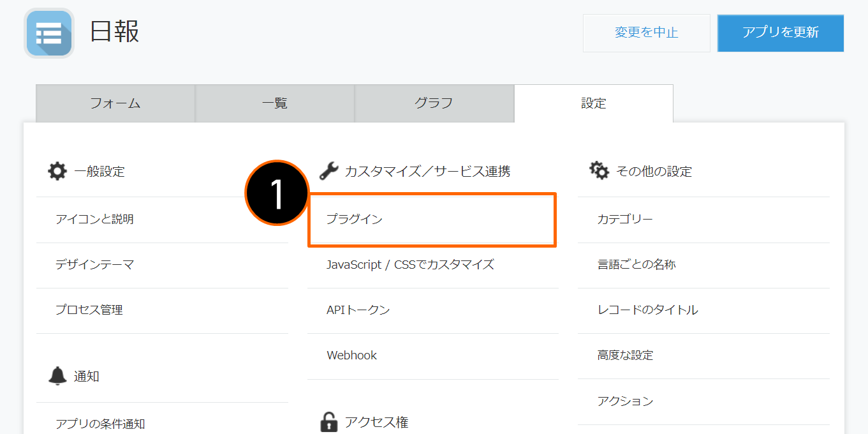Click the double-gear icon beside その他の設定
Screen dimensions: 868x434
click(600, 170)
